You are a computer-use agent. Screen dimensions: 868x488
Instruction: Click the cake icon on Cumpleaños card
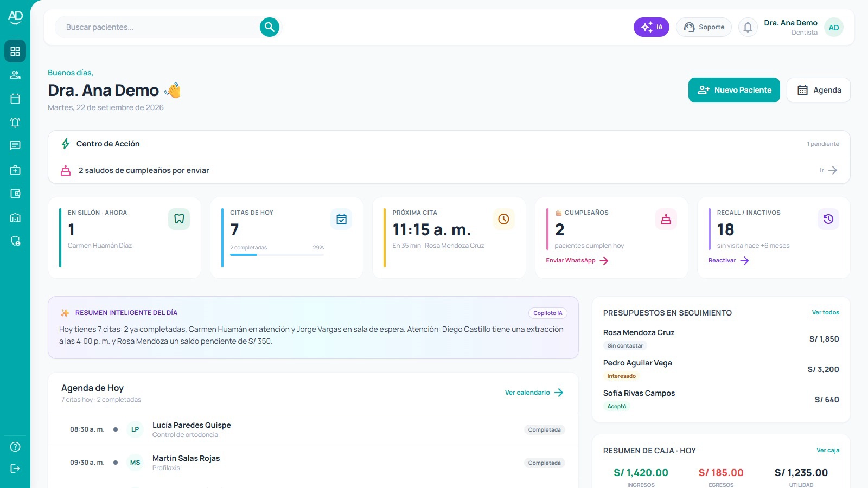(666, 219)
